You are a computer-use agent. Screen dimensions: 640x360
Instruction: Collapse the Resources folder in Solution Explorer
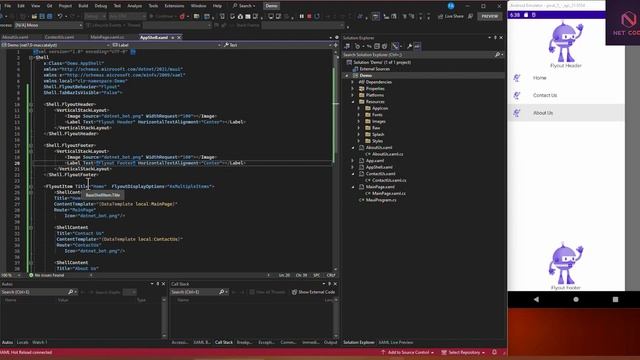(x=353, y=102)
